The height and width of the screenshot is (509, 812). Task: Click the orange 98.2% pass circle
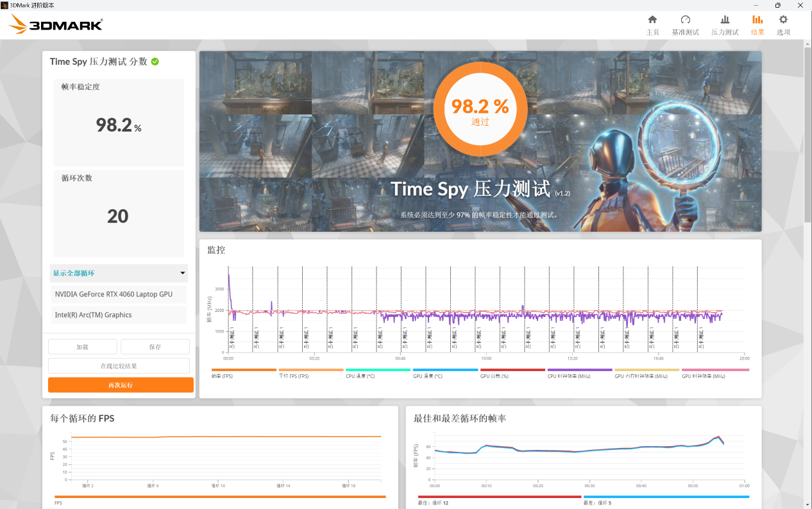[480, 106]
